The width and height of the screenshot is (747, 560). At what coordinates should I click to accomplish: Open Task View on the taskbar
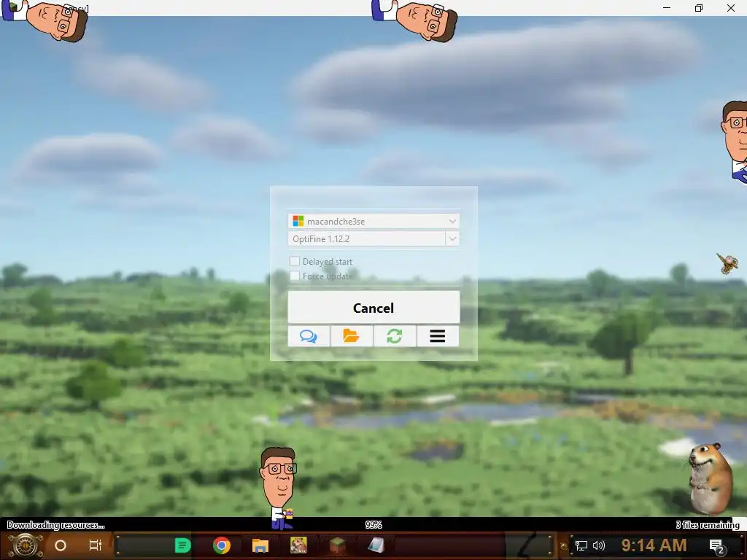[x=96, y=545]
